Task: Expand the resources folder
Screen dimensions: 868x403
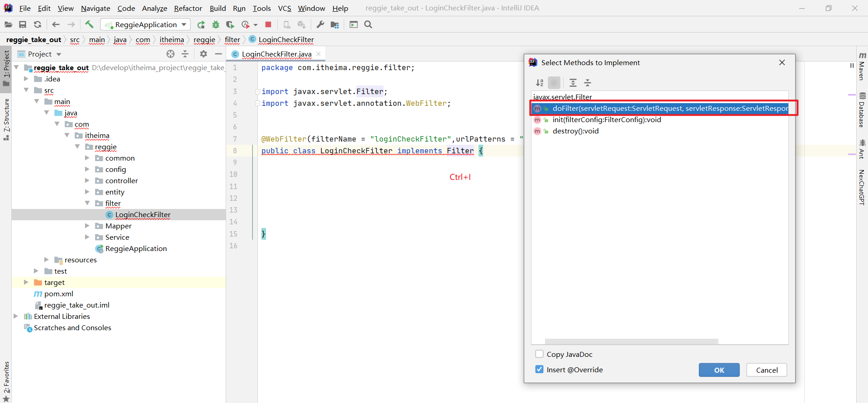Action: click(46, 260)
